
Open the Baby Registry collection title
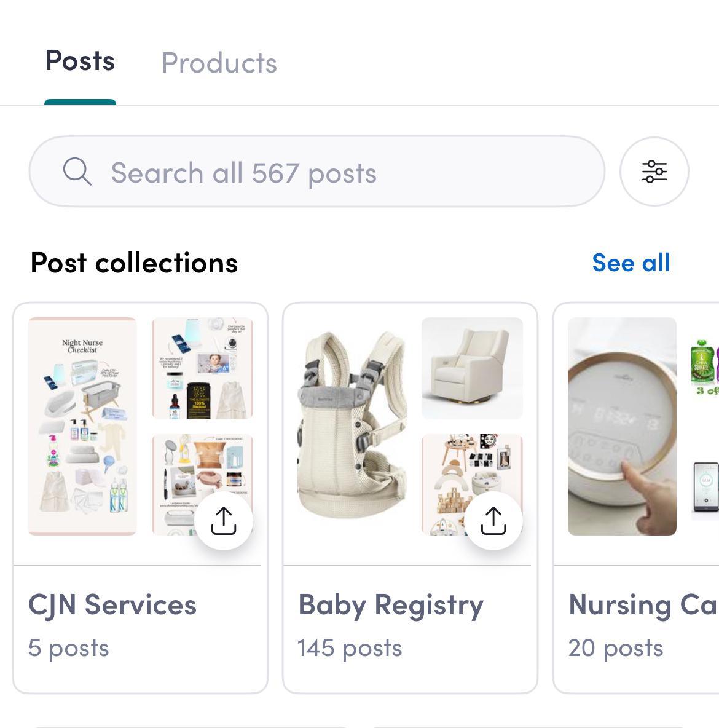coord(391,604)
